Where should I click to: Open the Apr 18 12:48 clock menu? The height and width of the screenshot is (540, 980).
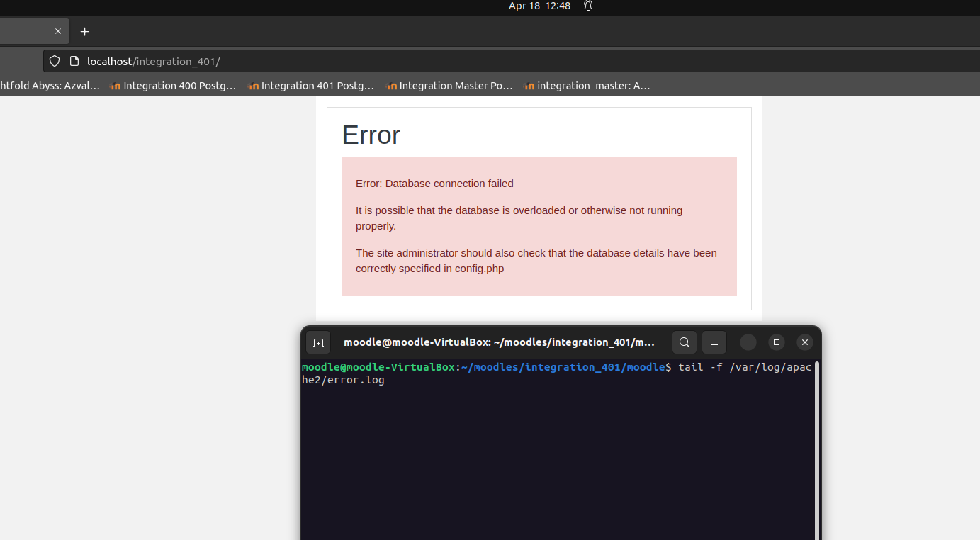point(539,6)
